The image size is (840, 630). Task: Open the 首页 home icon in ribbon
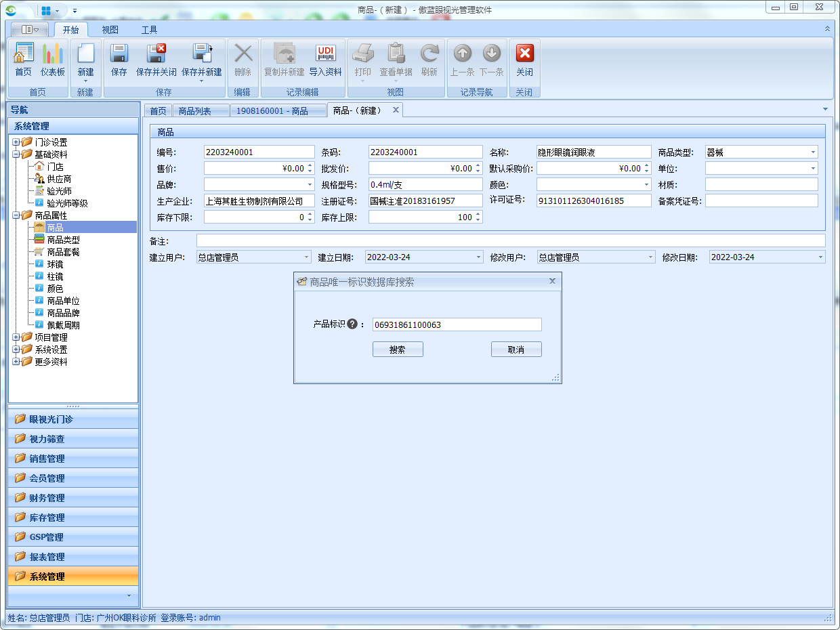coord(24,54)
